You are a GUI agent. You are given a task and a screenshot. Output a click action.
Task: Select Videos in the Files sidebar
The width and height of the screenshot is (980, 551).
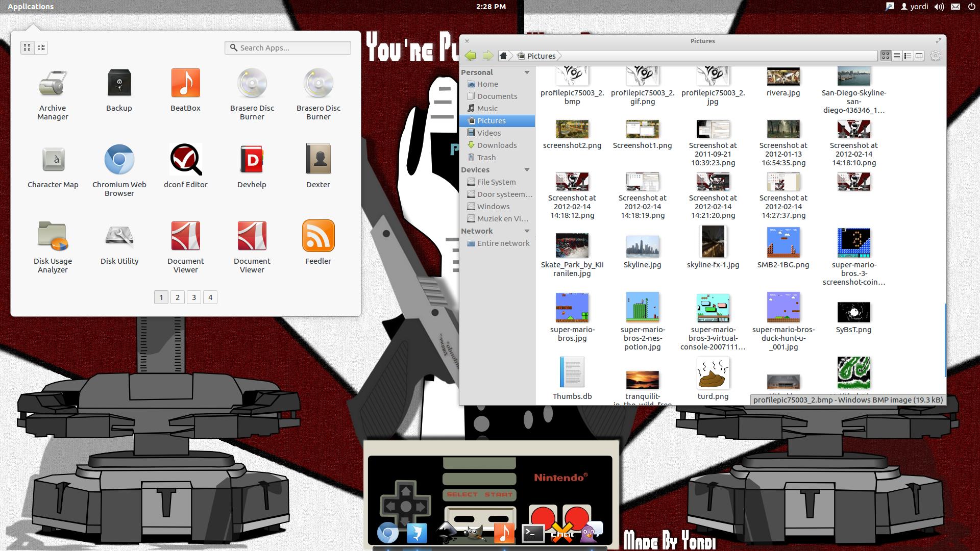point(497,133)
